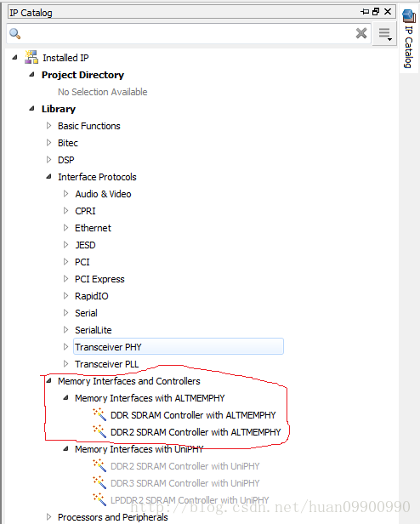Collapse Memory Interfaces with UniPHY group
The width and height of the screenshot is (420, 524).
(65, 448)
